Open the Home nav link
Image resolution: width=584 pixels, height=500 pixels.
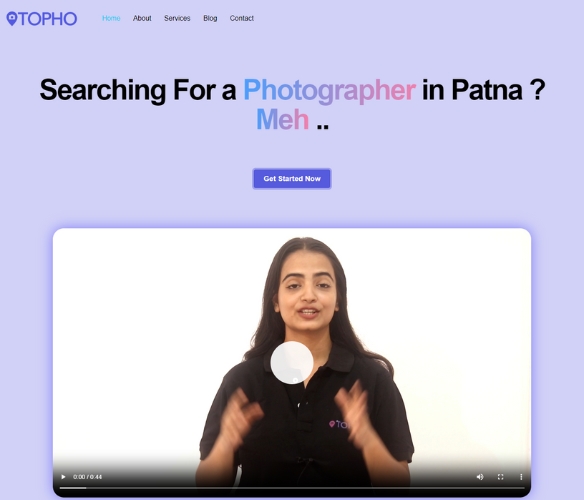pos(111,18)
